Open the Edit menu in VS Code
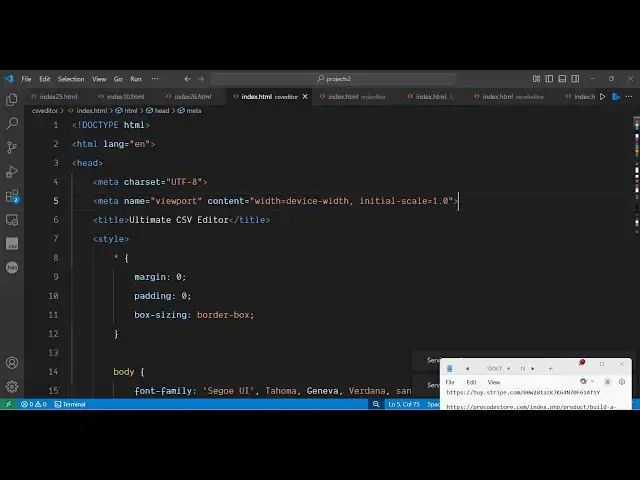This screenshot has height=480, width=640. point(44,79)
